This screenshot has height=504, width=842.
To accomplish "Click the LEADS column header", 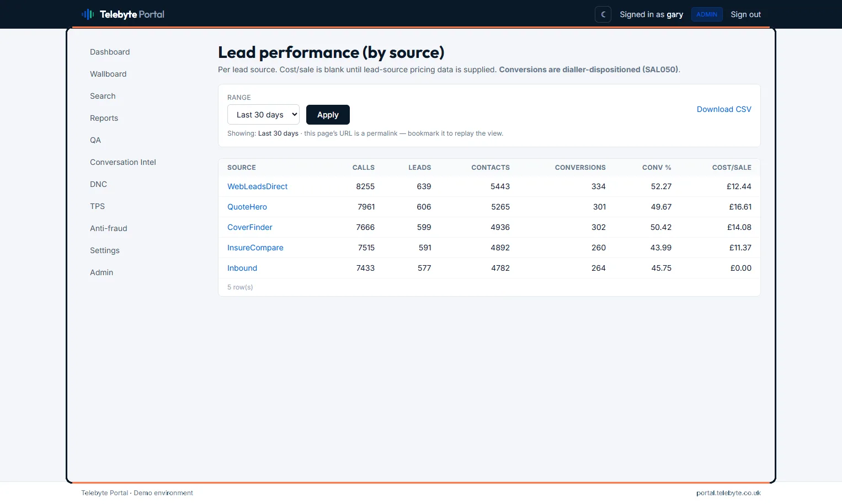I will point(420,168).
